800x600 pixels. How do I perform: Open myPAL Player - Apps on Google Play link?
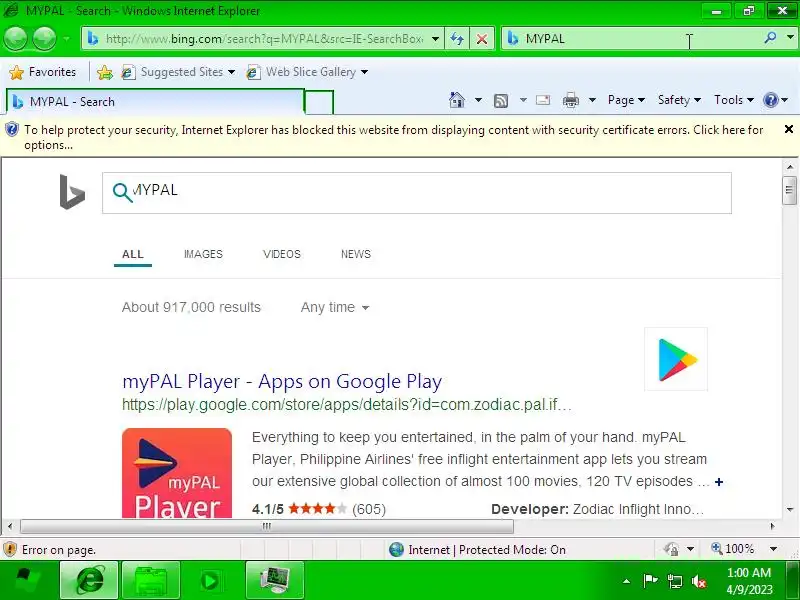pos(282,381)
